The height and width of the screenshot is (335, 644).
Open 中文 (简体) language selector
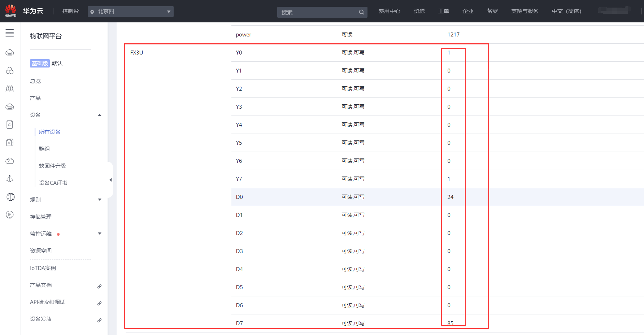pos(566,11)
